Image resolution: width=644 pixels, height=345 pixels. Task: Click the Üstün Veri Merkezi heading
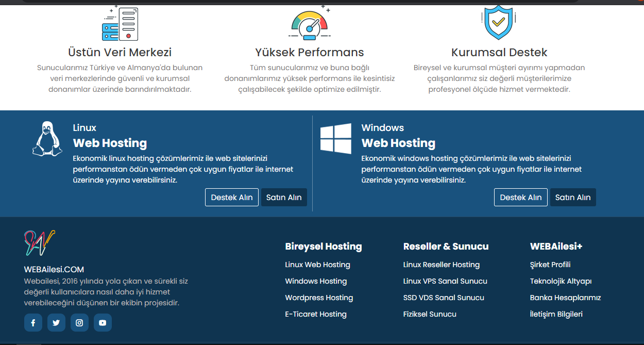(120, 53)
